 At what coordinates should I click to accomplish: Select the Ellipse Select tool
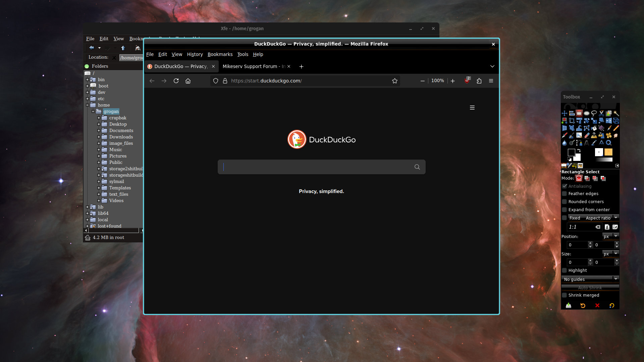587,113
